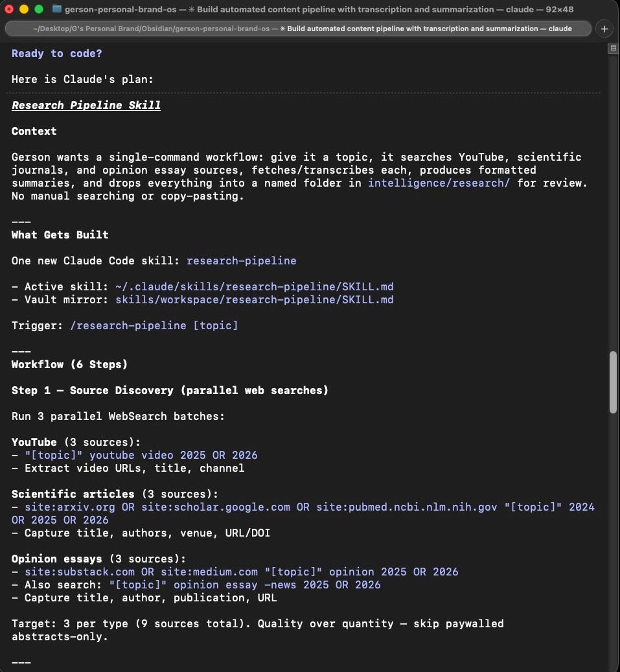Click the intelligence/research/ path

click(439, 183)
